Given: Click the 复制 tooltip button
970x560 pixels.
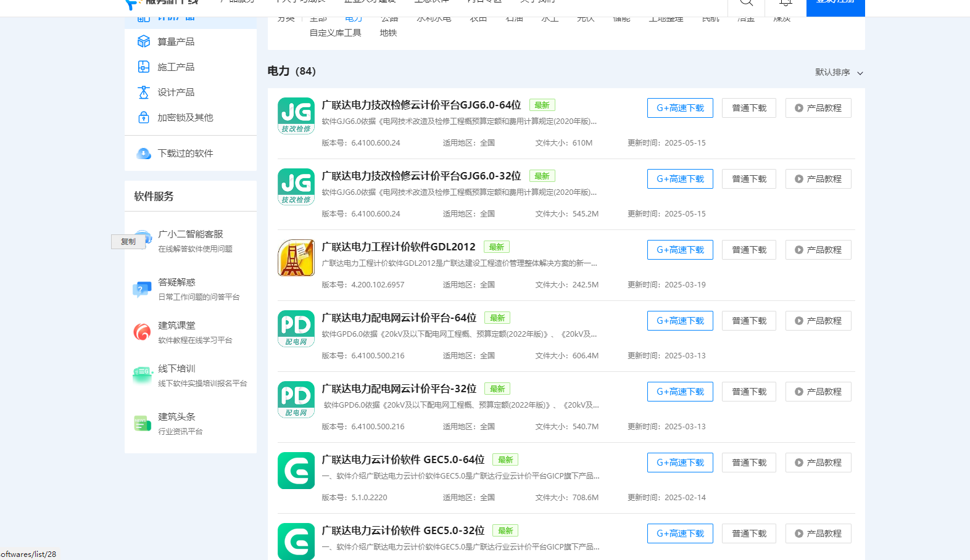Looking at the screenshot, I should click(128, 242).
